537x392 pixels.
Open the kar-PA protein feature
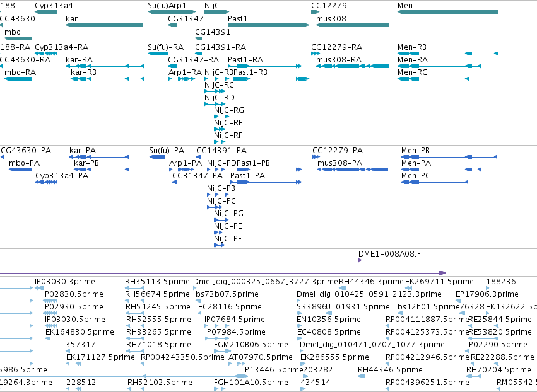pyautogui.click(x=99, y=157)
